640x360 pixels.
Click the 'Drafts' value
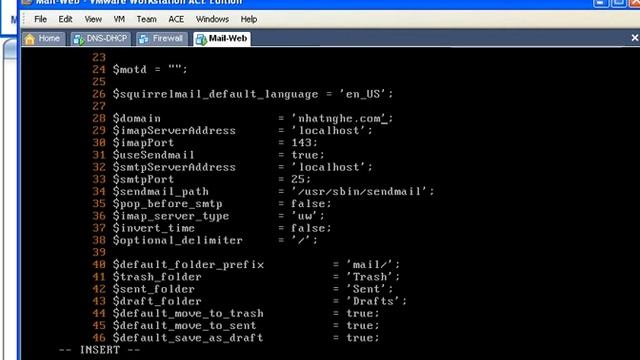[373, 301]
